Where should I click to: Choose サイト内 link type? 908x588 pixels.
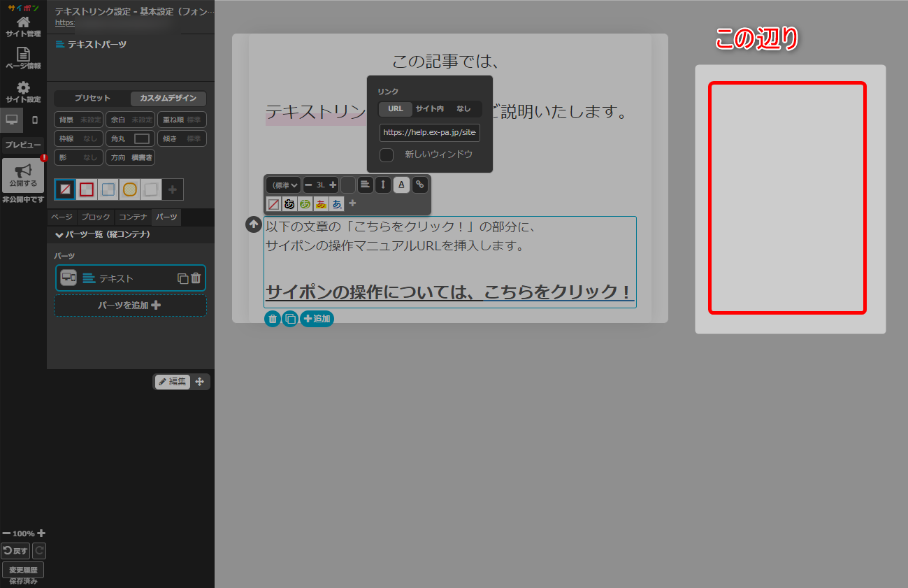429,109
